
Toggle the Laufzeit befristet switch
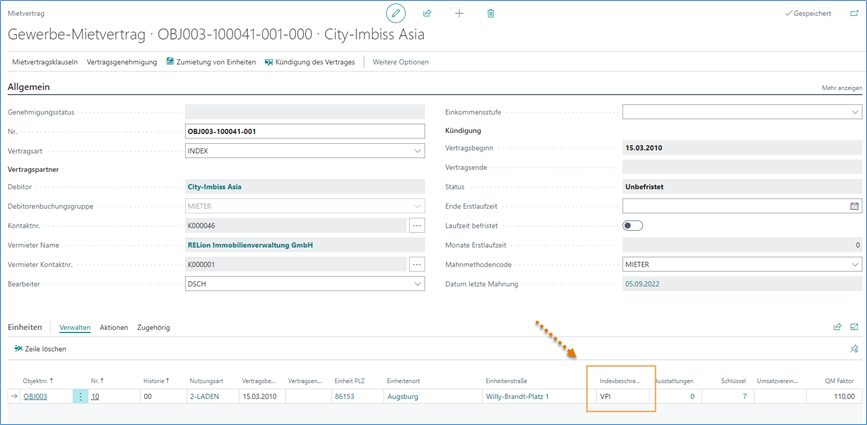click(x=633, y=225)
